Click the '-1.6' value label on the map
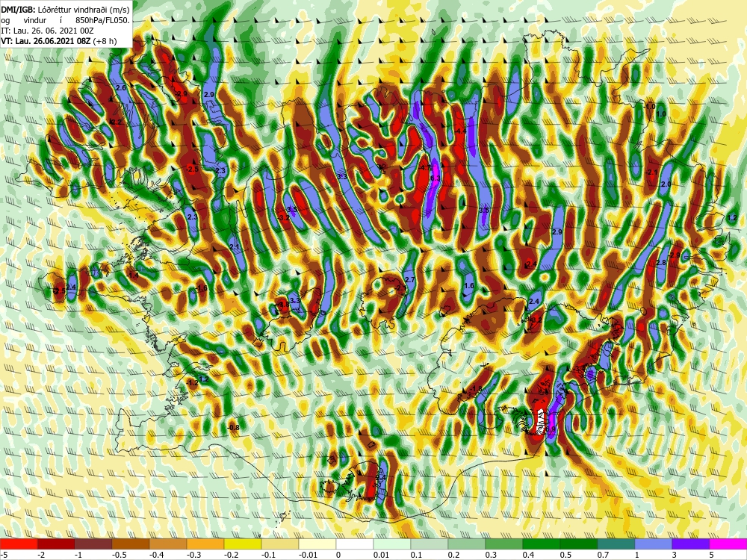This screenshot has width=747, height=560. tap(202, 288)
